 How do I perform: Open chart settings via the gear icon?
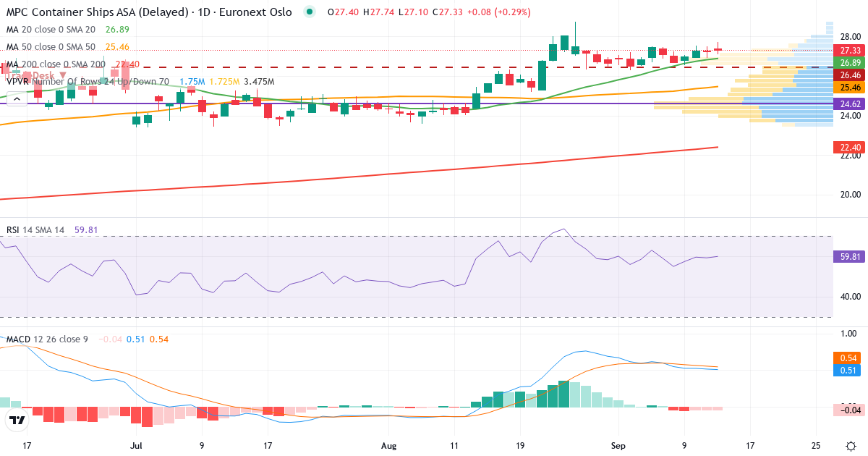[x=851, y=445]
